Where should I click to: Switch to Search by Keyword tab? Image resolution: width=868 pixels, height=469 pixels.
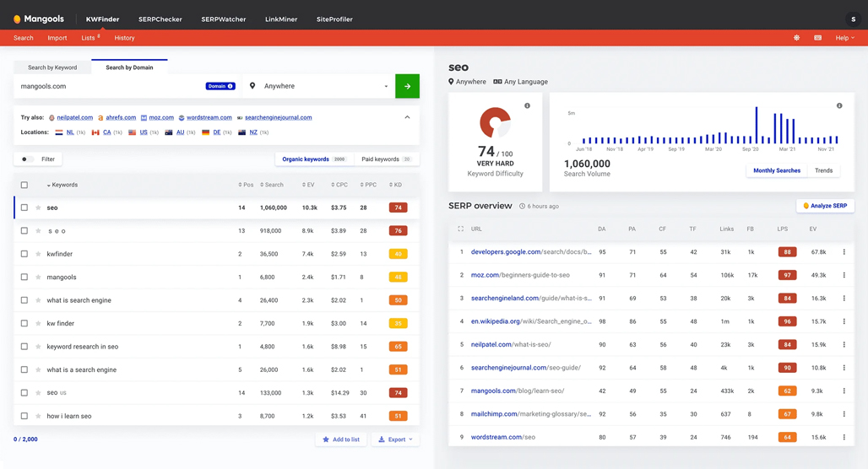click(x=52, y=67)
